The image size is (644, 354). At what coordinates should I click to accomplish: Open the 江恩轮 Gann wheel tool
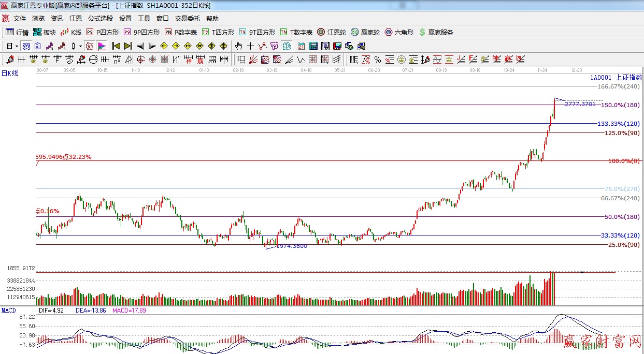[332, 32]
